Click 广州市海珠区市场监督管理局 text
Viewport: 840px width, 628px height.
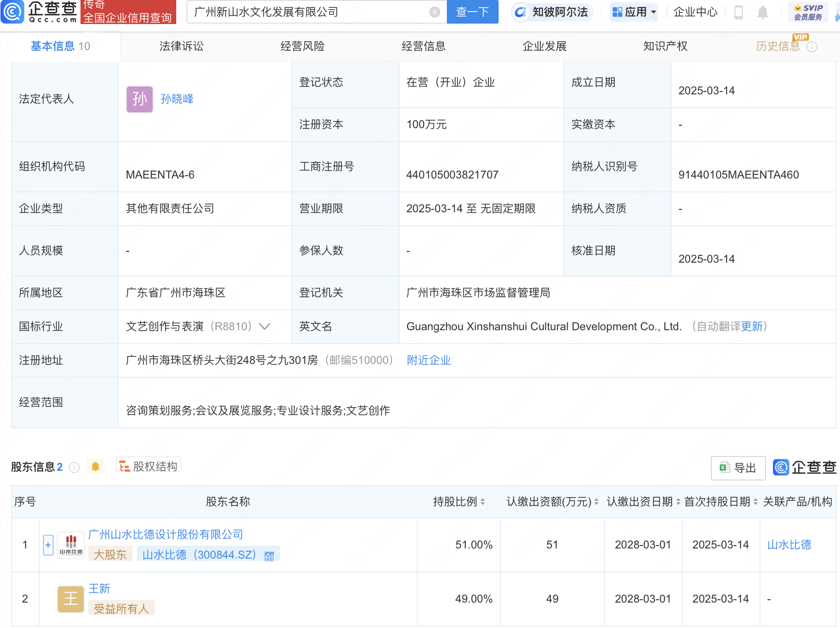(478, 293)
